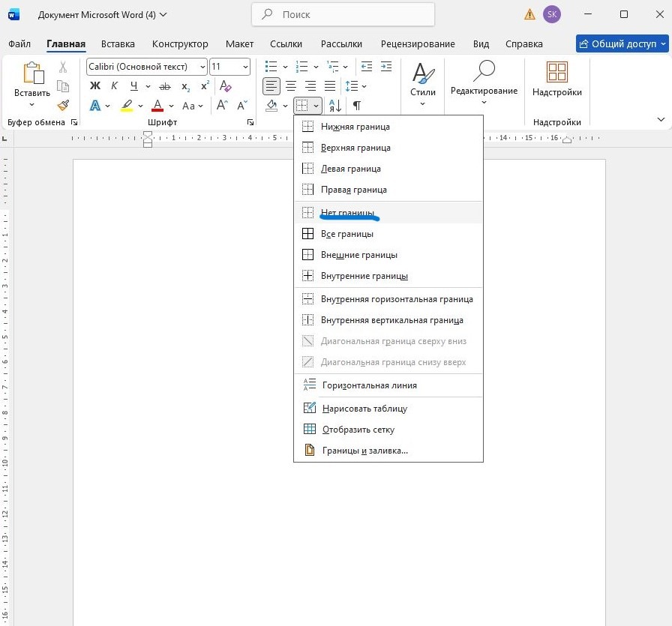Choose Внешние границы menu entry
This screenshot has height=626, width=672.
(388, 255)
